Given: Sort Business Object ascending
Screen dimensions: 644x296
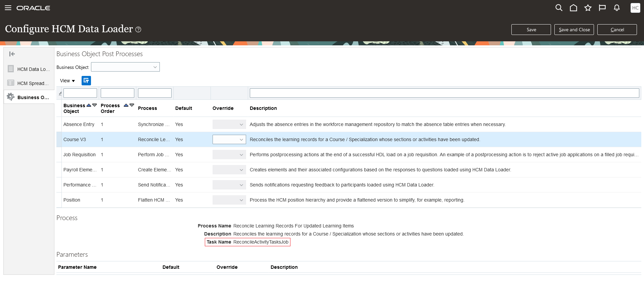Looking at the screenshot, I should tap(89, 105).
